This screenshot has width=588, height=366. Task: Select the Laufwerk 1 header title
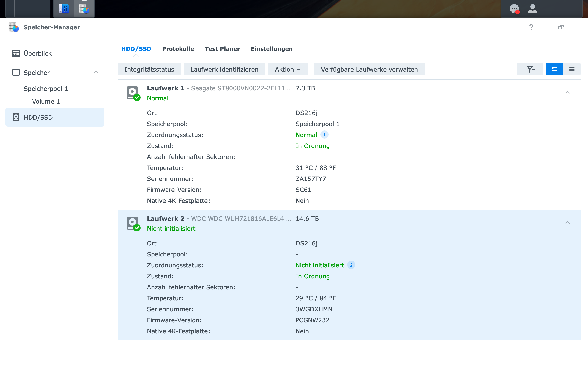pyautogui.click(x=166, y=88)
